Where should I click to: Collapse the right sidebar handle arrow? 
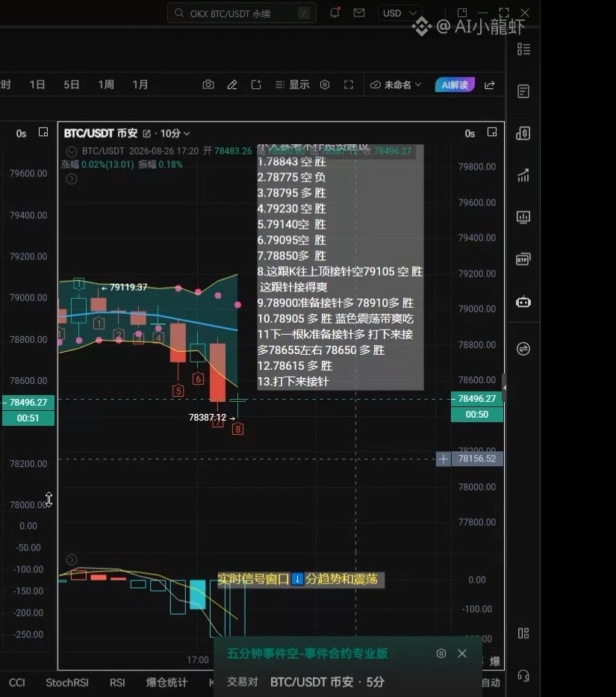coord(504,388)
